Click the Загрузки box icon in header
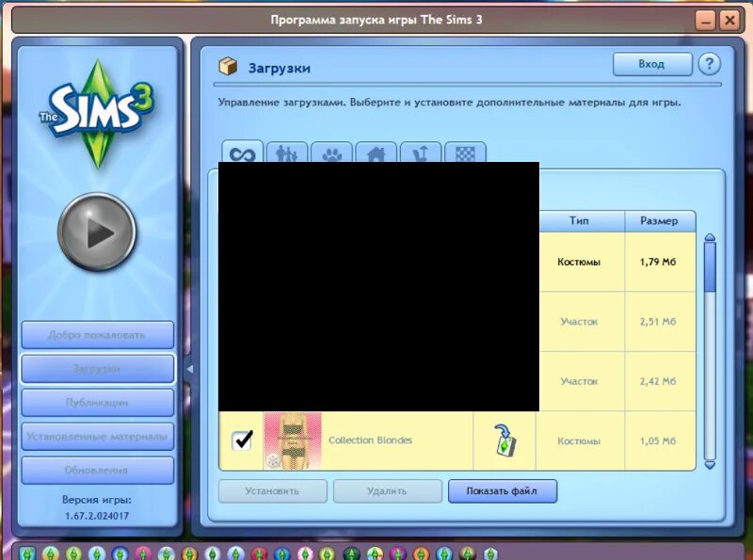 click(x=228, y=67)
